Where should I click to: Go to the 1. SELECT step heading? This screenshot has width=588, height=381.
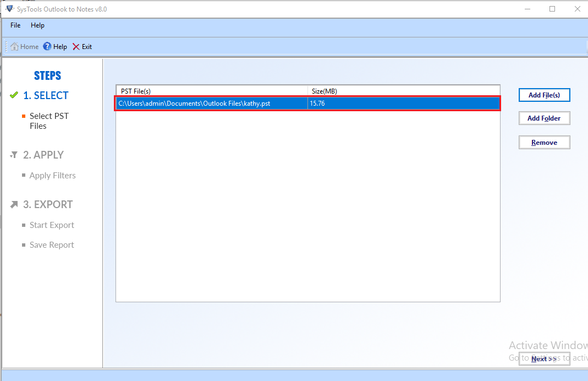tap(46, 95)
